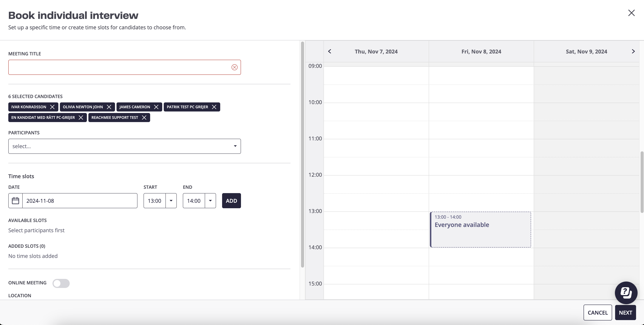Expand the End time dropdown arrow
The image size is (644, 325).
[210, 201]
